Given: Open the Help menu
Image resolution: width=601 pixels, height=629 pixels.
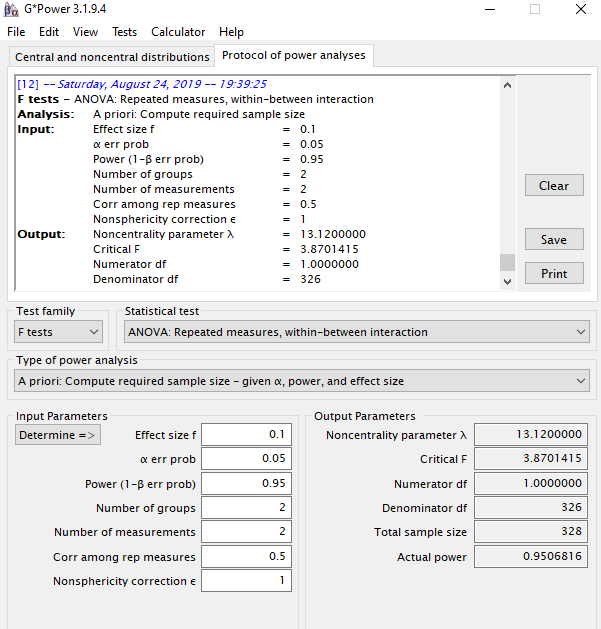Looking at the screenshot, I should coord(231,32).
